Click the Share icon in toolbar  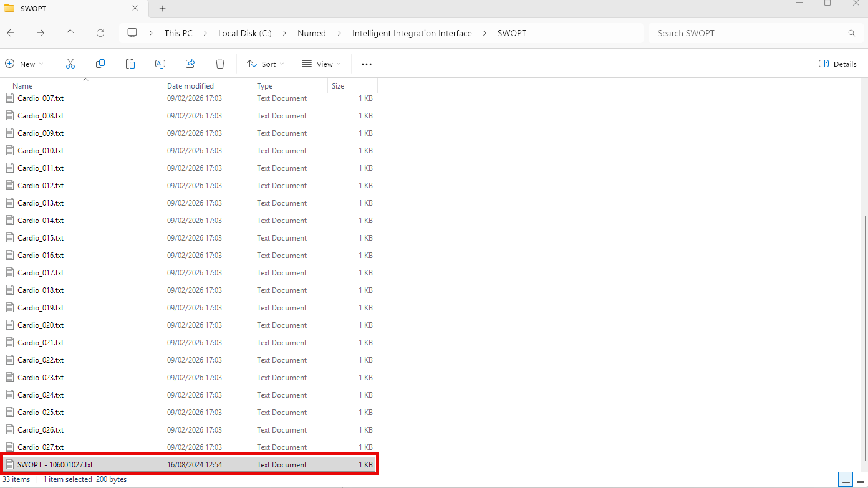(190, 64)
